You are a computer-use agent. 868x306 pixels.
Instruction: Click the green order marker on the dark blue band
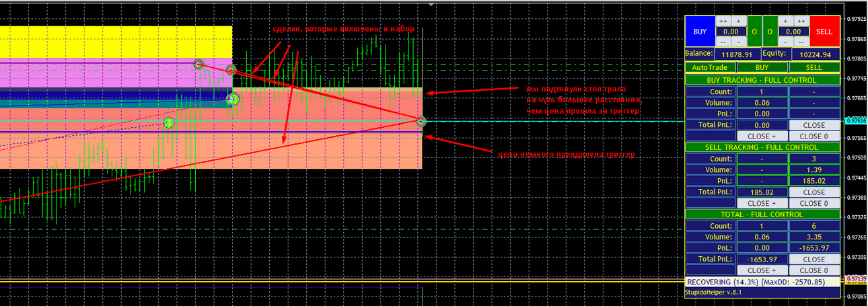click(x=233, y=100)
